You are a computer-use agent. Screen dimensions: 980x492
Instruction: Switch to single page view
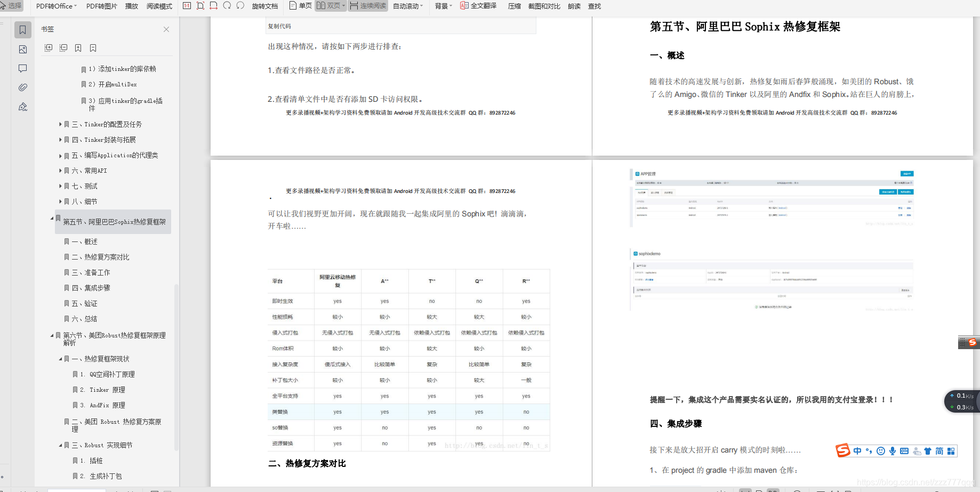tap(301, 6)
